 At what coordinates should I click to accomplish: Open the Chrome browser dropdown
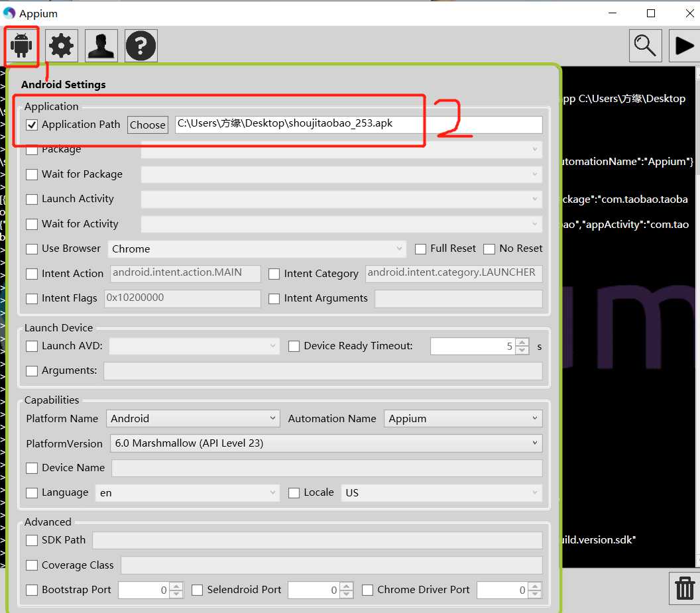257,249
